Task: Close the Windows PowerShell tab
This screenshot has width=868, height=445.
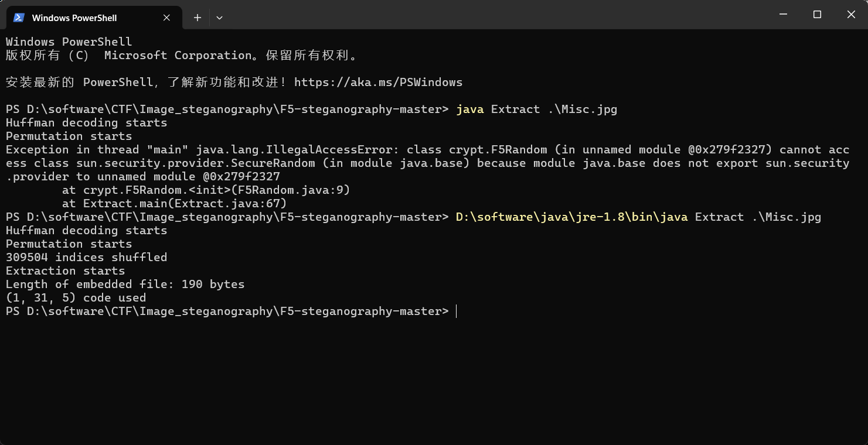Action: pos(166,18)
